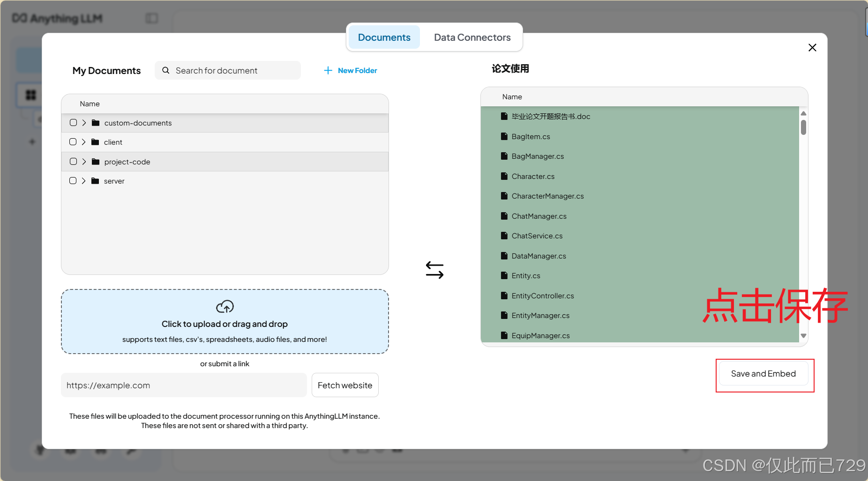Expand the client folder chevron
Image resolution: width=868 pixels, height=481 pixels.
83,142
